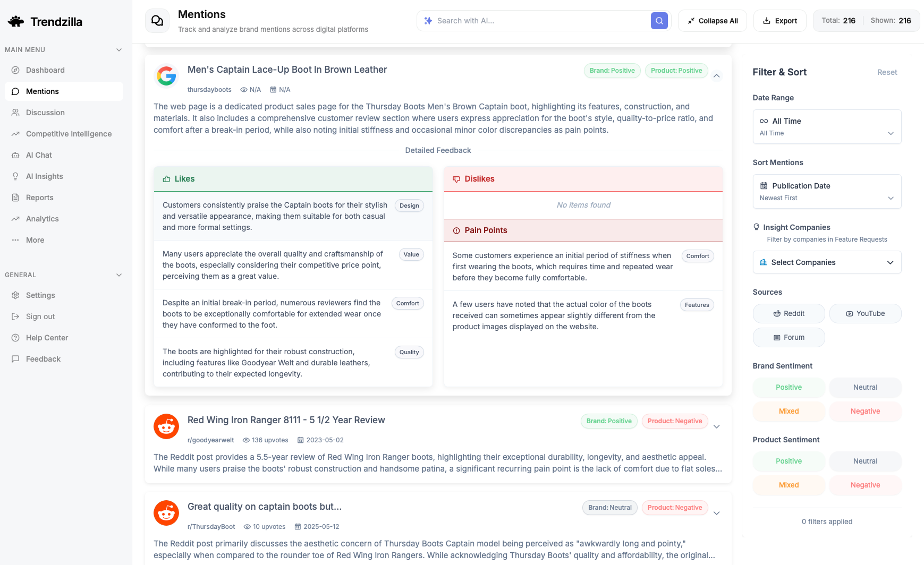Click Reddit icon on captain boots post
This screenshot has width=924, height=565.
166,513
